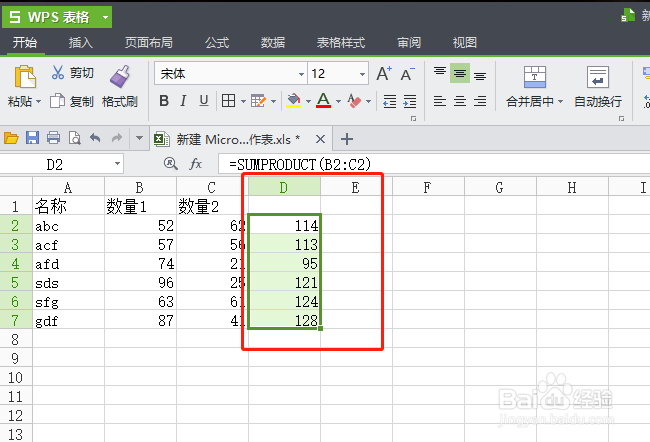
Task: Apply cell borders icon
Action: point(228,101)
